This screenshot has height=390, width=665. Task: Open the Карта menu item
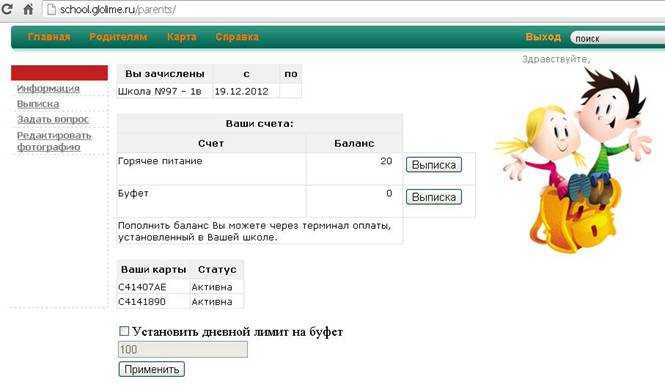point(182,37)
